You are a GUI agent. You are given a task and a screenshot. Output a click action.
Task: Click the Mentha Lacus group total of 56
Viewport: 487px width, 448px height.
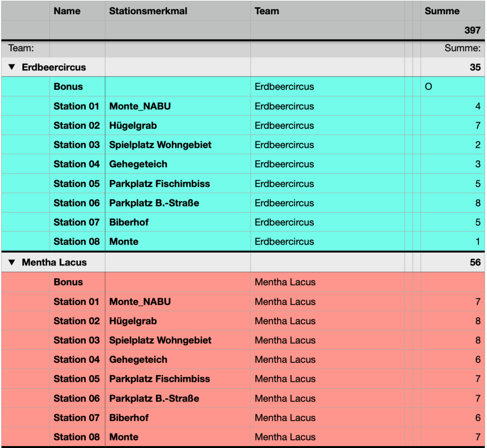tap(475, 263)
